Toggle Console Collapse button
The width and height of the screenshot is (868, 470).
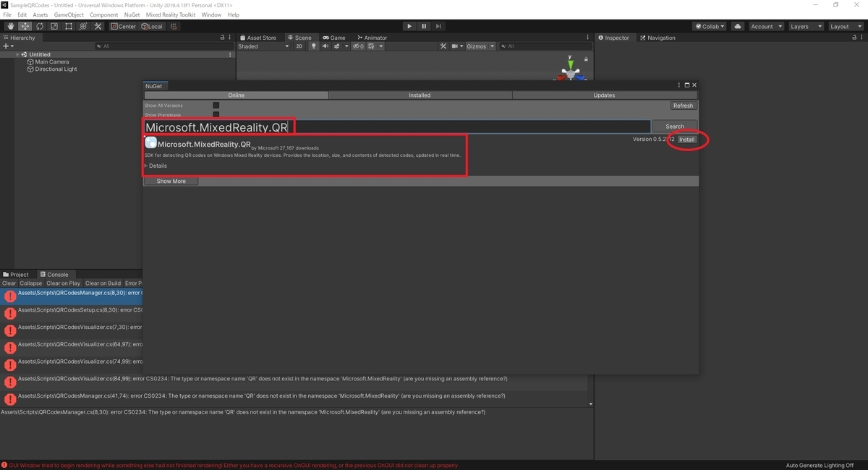[x=31, y=283]
